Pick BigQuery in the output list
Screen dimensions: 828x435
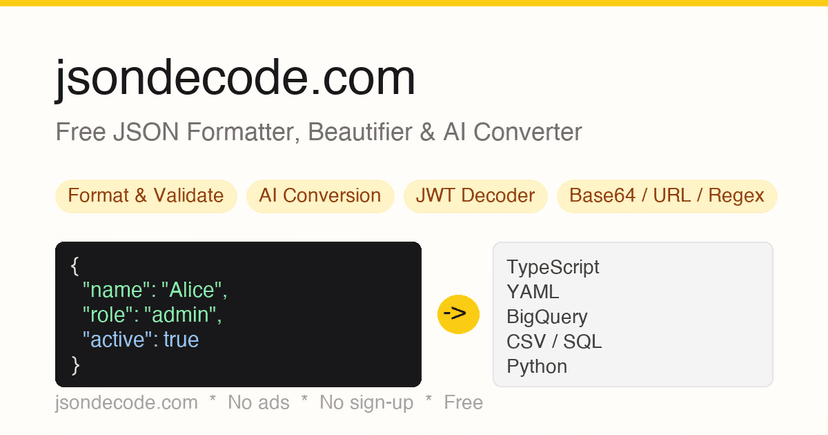(x=547, y=317)
